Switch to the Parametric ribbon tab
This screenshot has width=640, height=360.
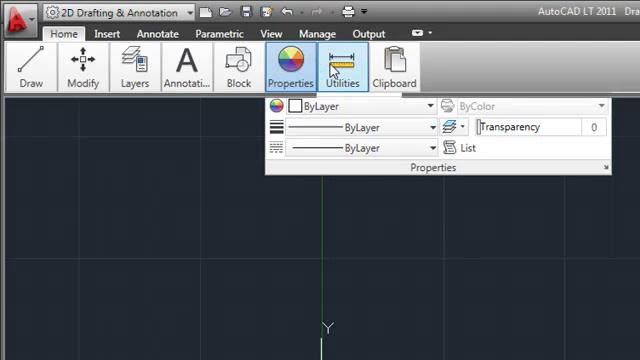point(219,34)
